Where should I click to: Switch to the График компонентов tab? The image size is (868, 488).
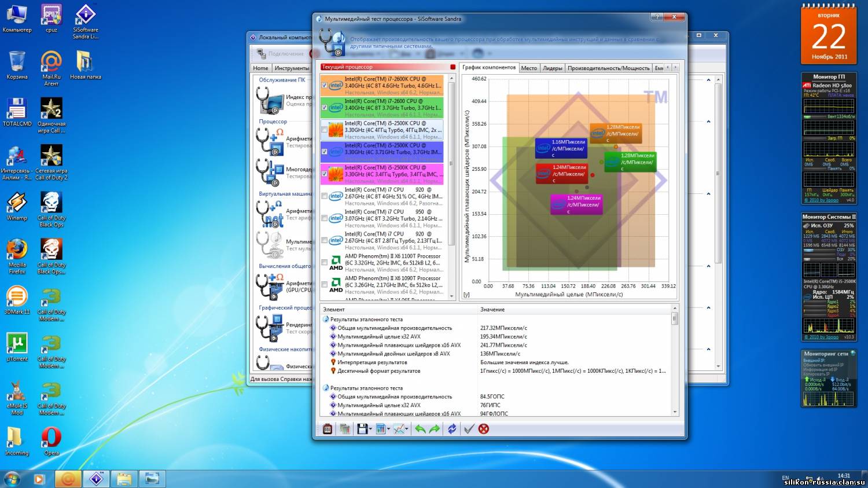[x=489, y=68]
